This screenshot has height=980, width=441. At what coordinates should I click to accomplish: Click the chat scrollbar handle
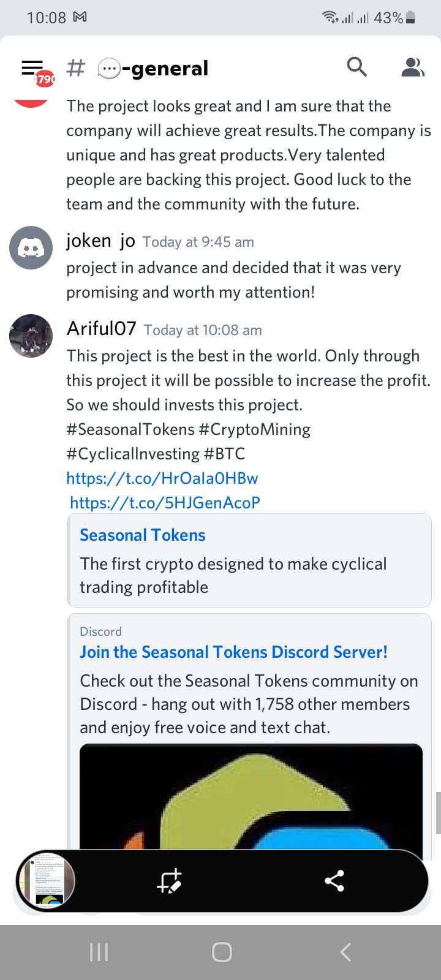point(438,813)
